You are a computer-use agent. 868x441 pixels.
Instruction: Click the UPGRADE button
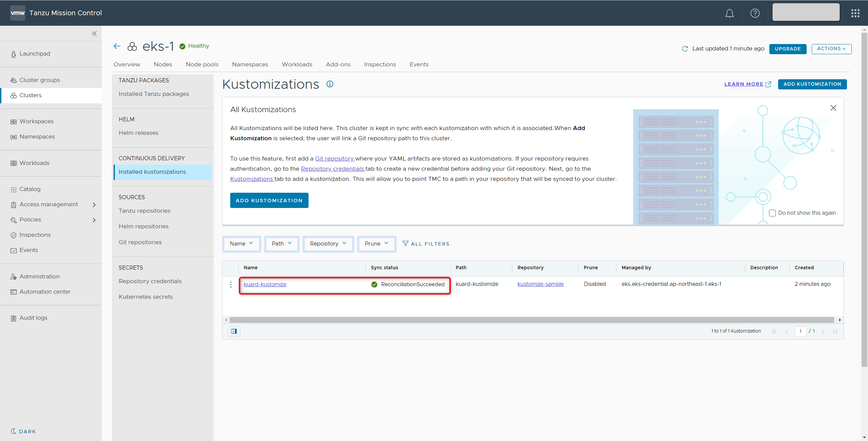pos(787,49)
